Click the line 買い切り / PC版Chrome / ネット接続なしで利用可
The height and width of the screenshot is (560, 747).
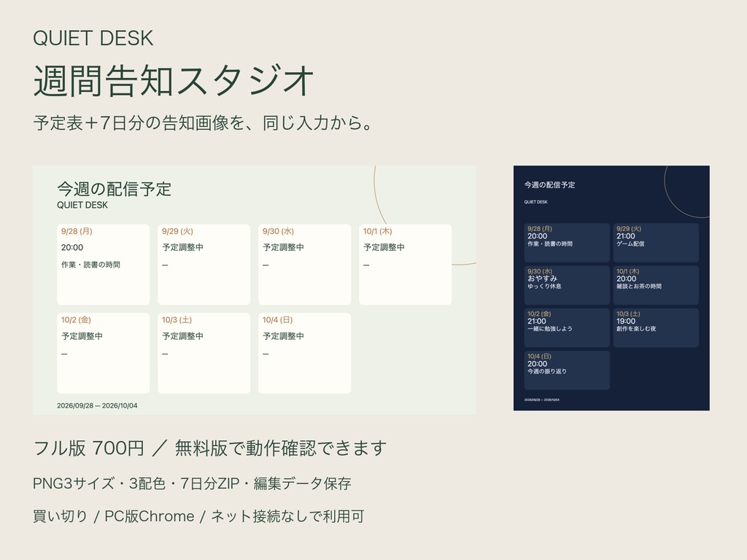[x=198, y=516]
